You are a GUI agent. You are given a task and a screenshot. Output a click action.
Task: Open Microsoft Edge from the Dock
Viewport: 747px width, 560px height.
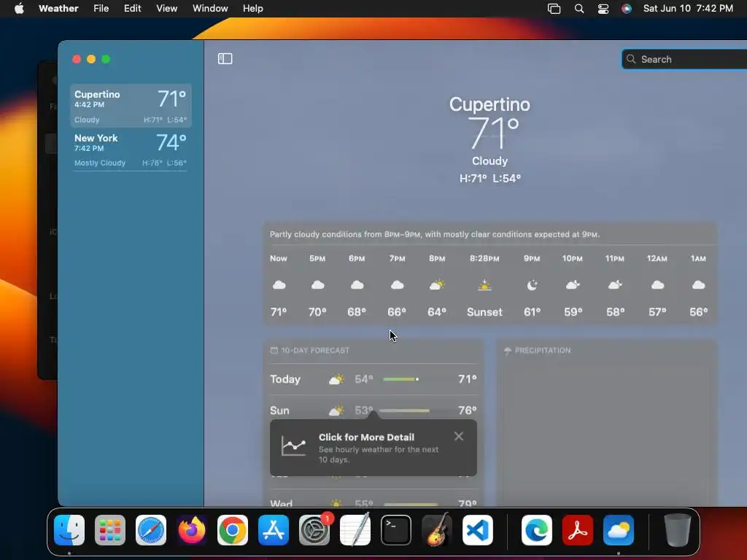(x=537, y=530)
